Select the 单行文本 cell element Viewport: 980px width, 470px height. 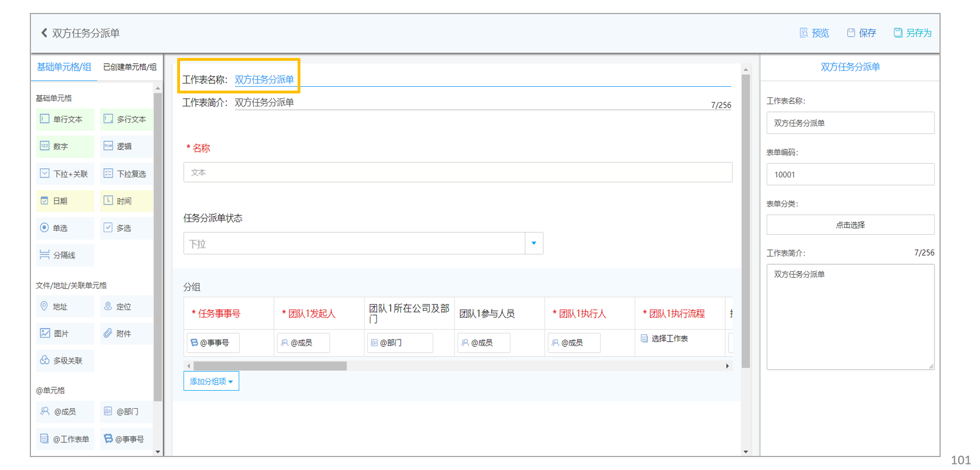coord(65,119)
